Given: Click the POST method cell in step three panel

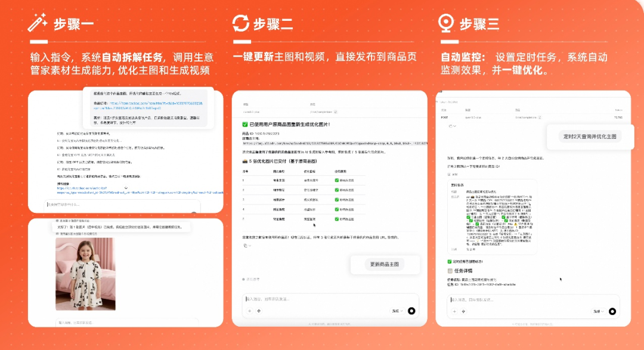Looking at the screenshot, I should click(444, 117).
